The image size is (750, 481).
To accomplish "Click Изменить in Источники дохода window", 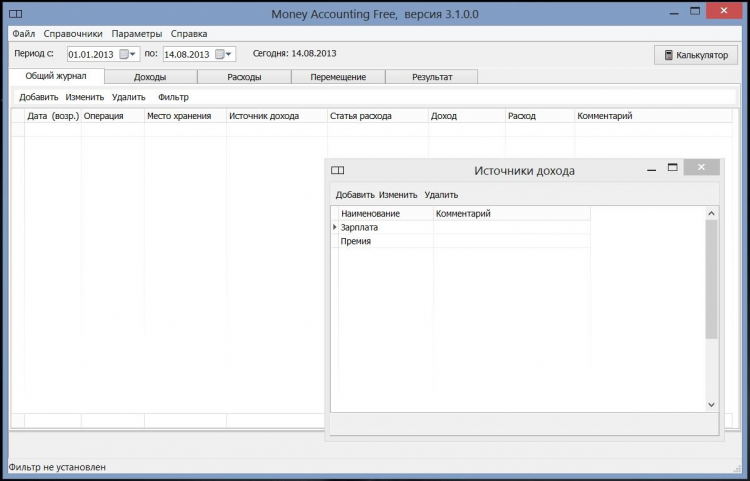I will (398, 195).
